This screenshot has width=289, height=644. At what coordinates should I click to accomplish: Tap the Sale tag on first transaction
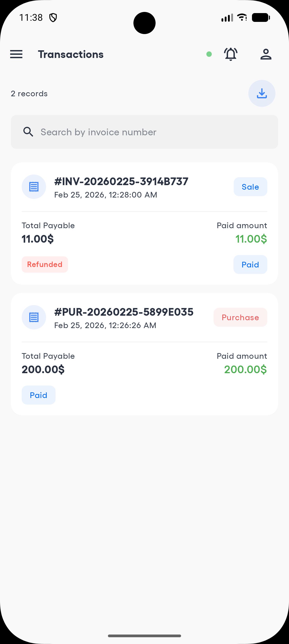[x=250, y=187]
